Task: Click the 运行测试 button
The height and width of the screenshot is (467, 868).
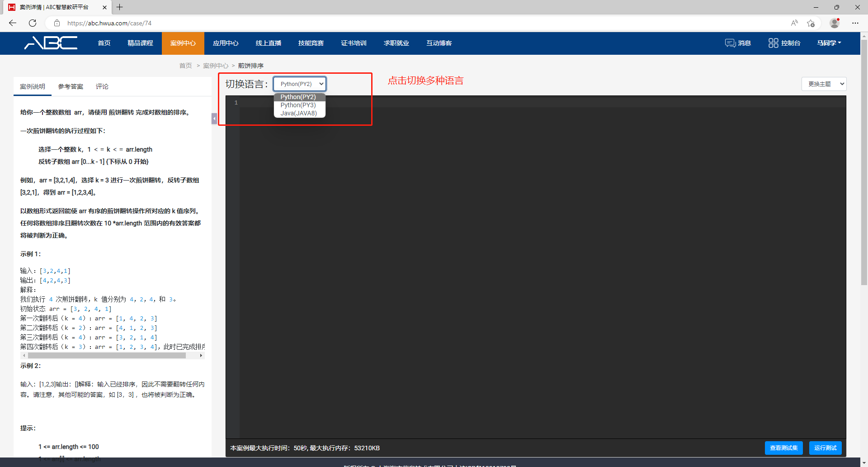Action: pos(826,448)
